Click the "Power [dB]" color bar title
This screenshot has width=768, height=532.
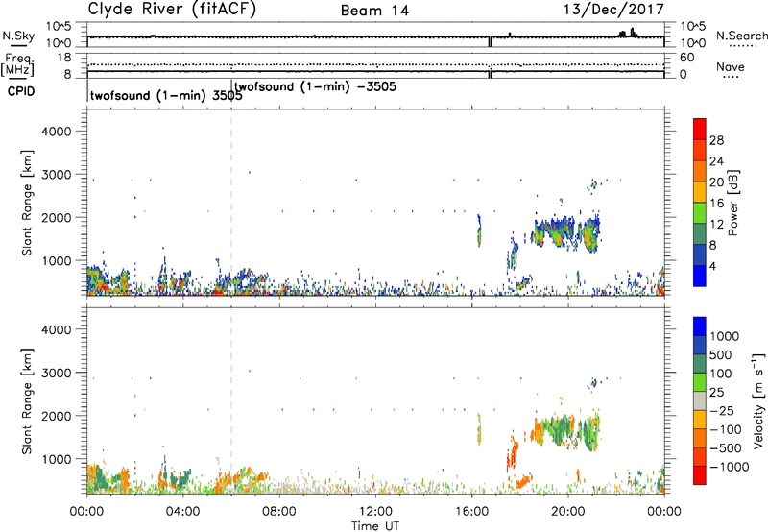click(733, 203)
